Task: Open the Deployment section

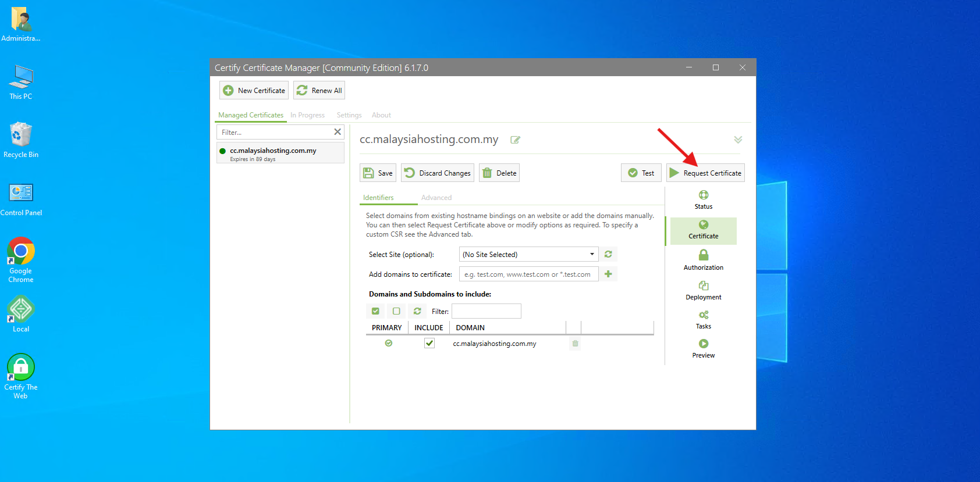Action: click(x=704, y=290)
